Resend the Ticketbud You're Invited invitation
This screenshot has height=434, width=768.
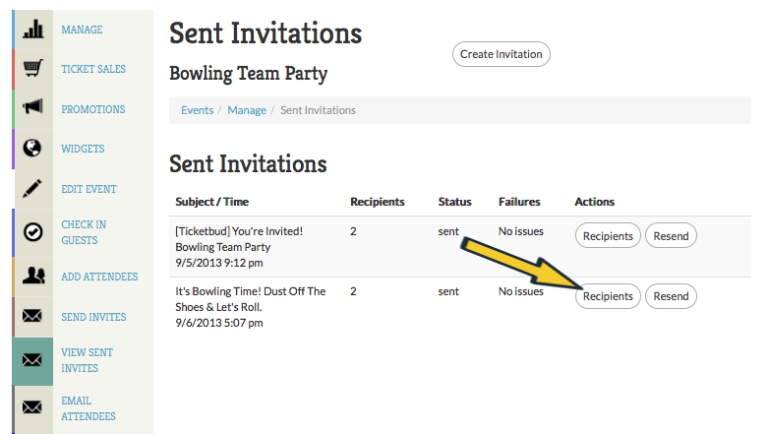coord(671,236)
